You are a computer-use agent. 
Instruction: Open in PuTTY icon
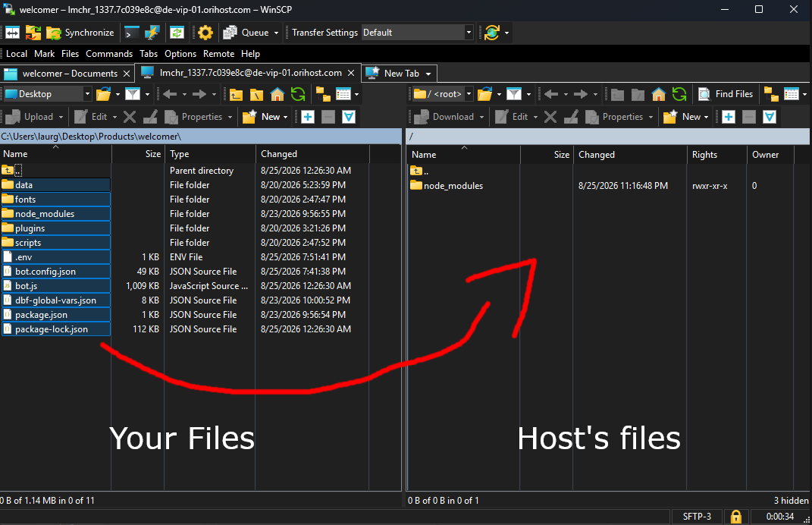(152, 33)
